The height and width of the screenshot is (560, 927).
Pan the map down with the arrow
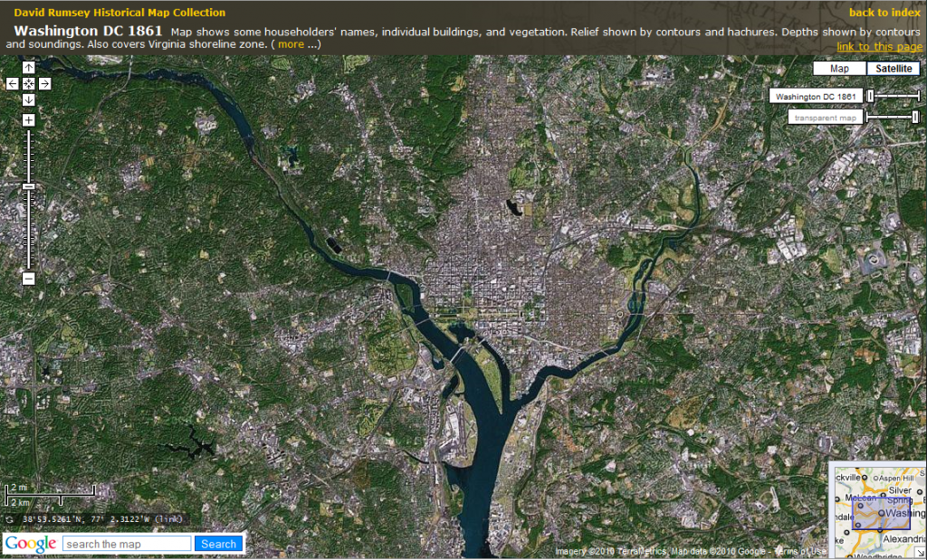(28, 100)
